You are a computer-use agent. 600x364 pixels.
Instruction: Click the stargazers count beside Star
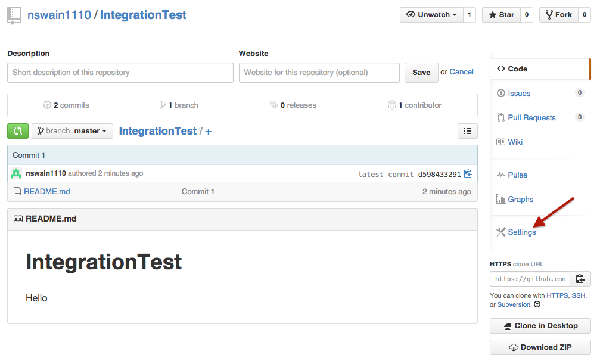click(x=527, y=15)
